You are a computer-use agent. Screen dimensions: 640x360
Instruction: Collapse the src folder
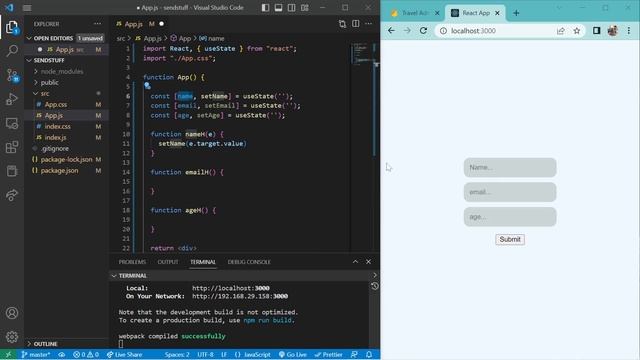(x=44, y=93)
